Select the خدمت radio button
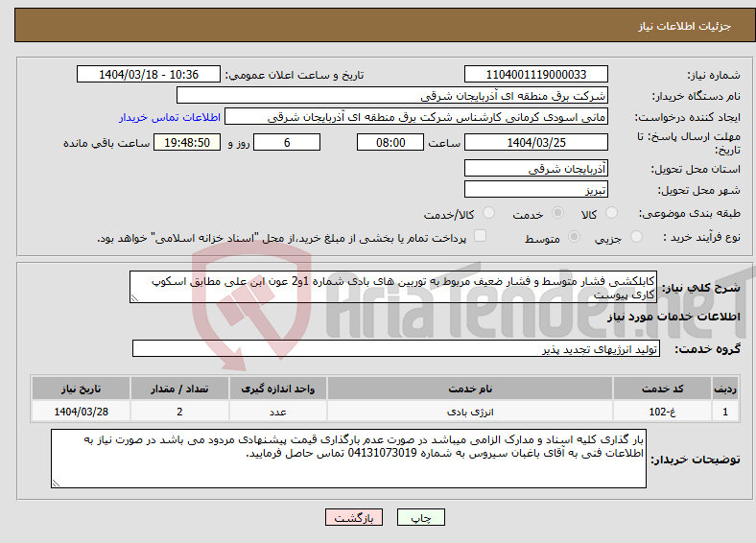Image resolution: width=756 pixels, height=543 pixels. pyautogui.click(x=557, y=213)
